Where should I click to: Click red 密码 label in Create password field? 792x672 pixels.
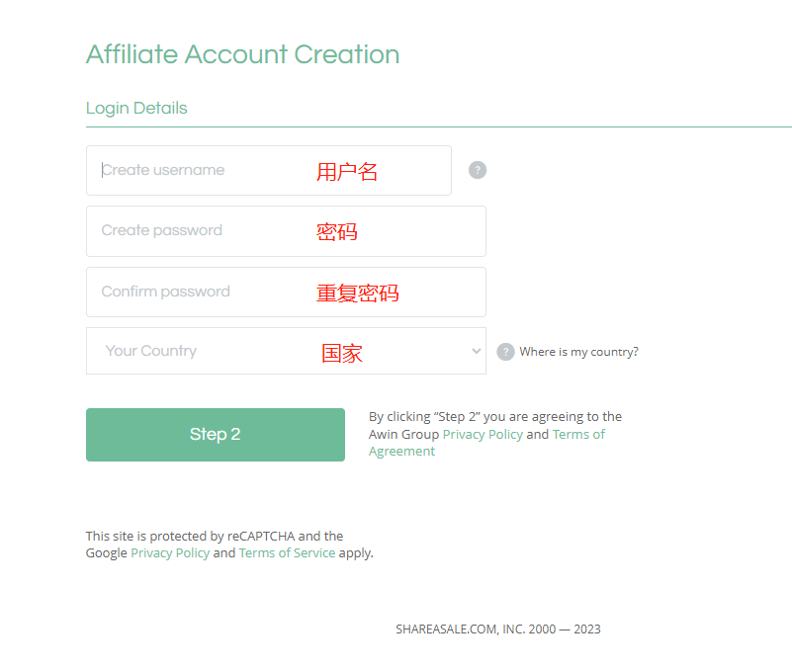click(337, 232)
